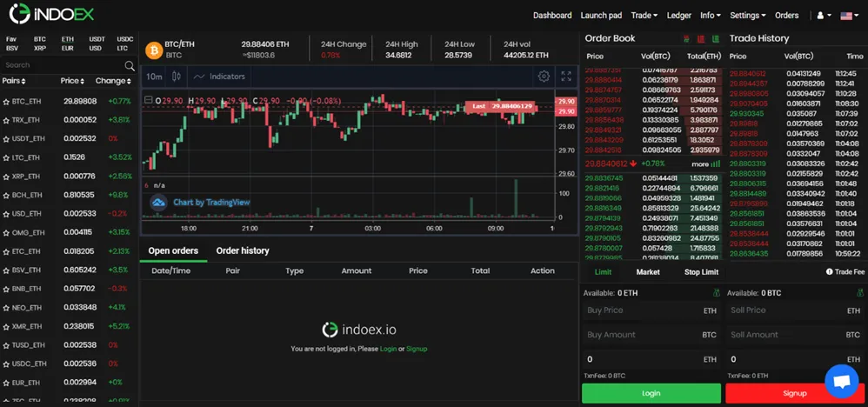Select the USDT market tab

[97, 39]
